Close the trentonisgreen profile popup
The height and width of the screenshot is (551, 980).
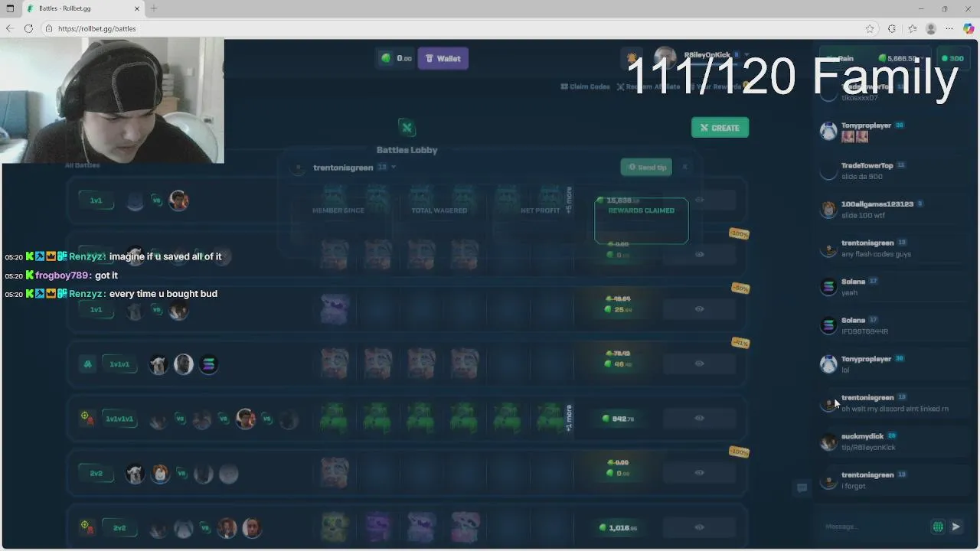point(684,167)
